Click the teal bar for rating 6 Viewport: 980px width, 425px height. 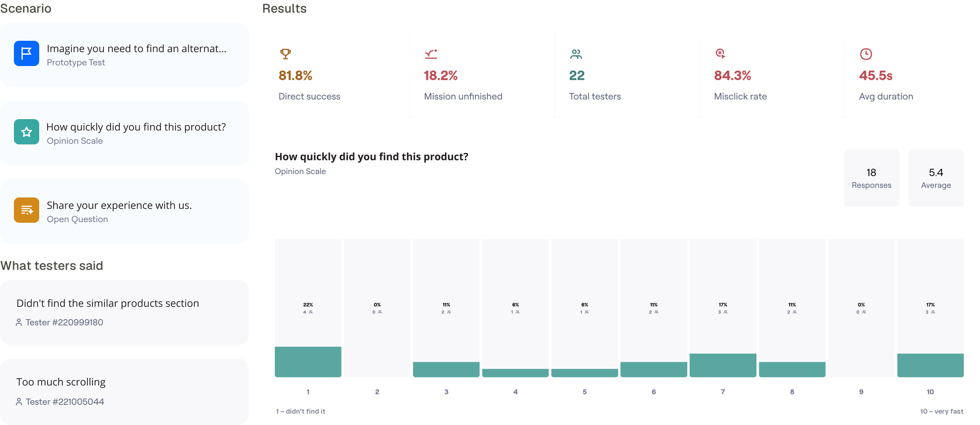(x=654, y=370)
